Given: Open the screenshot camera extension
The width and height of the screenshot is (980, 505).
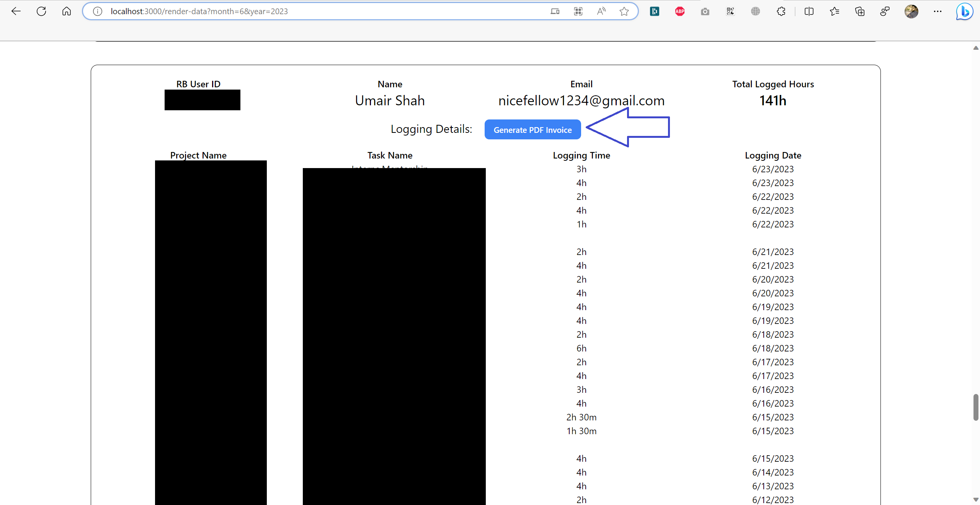Looking at the screenshot, I should [706, 11].
